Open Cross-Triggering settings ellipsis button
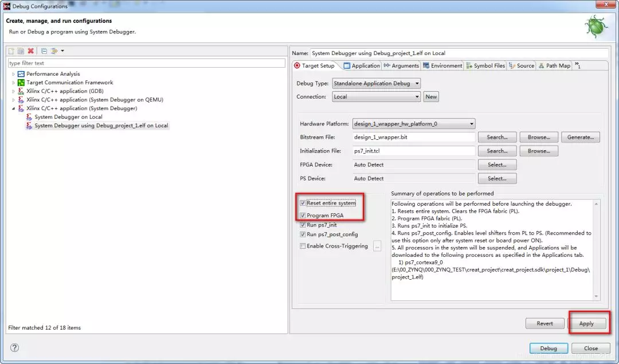The image size is (619, 364). click(x=377, y=246)
